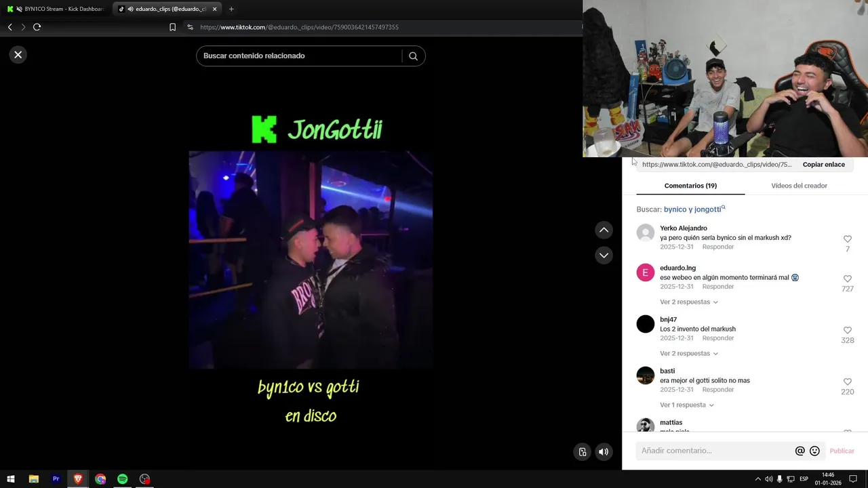
Task: Open the emoji picker in the comment box
Action: [x=815, y=451]
